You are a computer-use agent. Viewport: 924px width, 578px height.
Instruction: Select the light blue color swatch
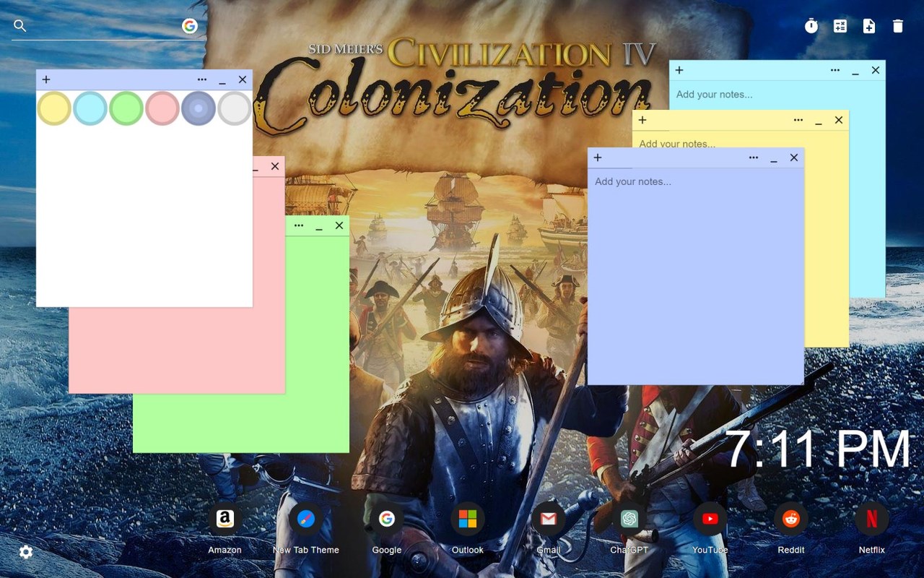tap(90, 108)
